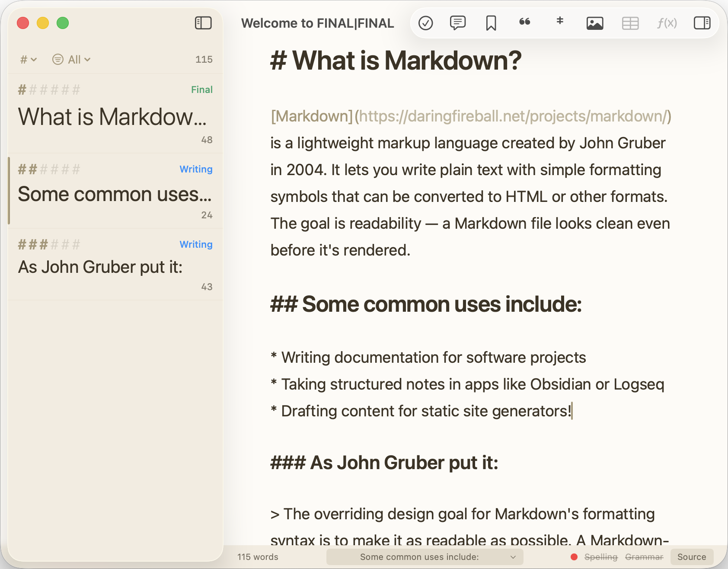Click word count 48 on first card
This screenshot has height=569, width=728.
click(207, 140)
